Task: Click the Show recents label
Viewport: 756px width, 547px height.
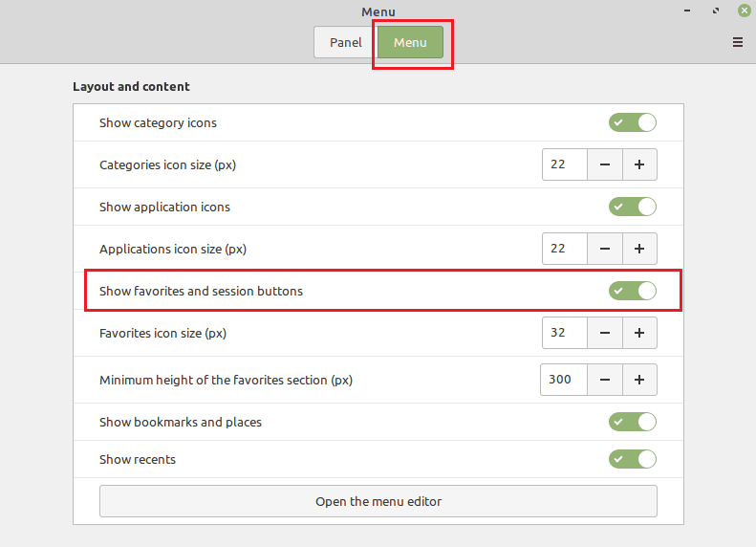Action: click(x=138, y=459)
